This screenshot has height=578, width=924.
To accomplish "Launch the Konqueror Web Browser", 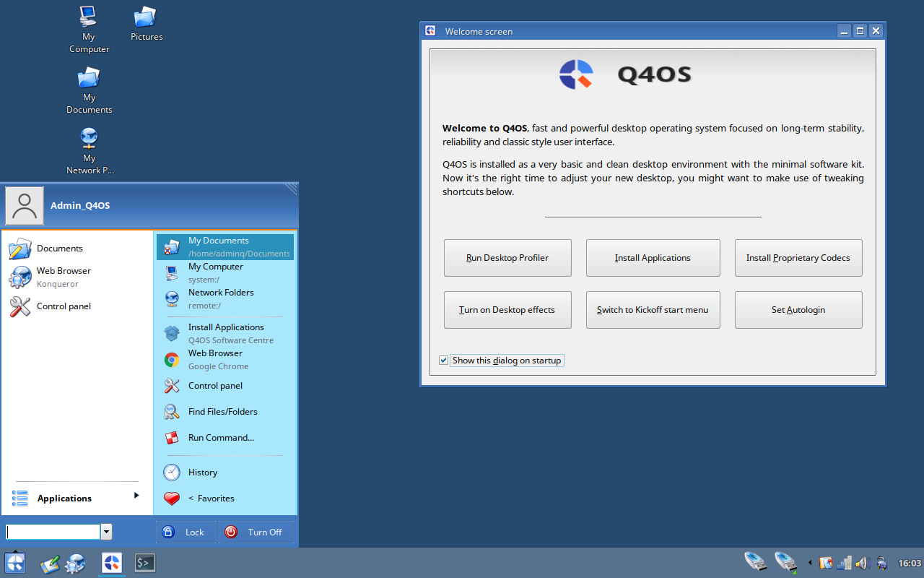I will point(77,277).
